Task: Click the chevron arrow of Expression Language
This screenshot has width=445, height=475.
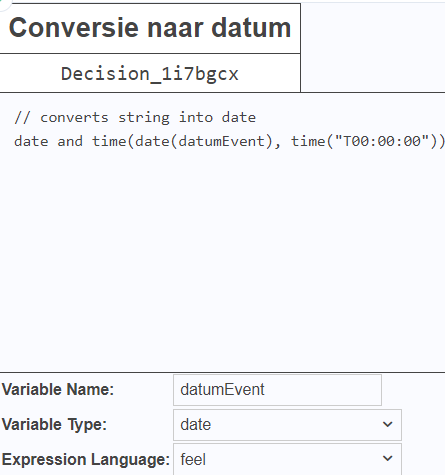Action: tap(387, 459)
